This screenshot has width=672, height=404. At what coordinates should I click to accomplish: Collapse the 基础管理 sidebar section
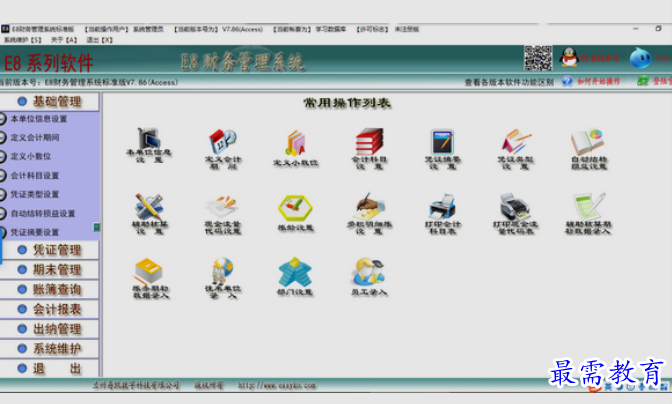[x=49, y=102]
